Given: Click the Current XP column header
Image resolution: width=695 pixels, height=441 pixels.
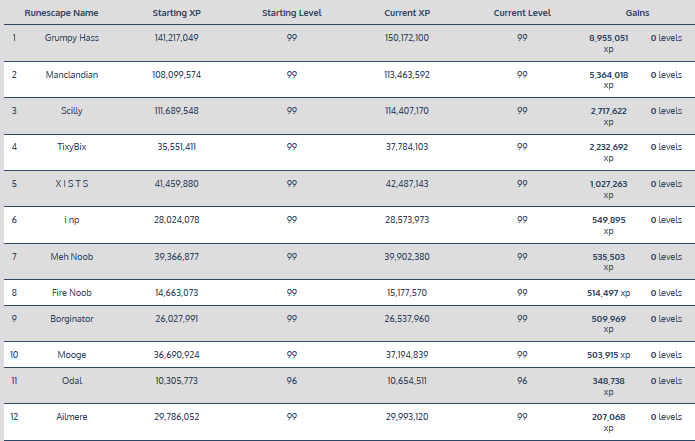Looking at the screenshot, I should click(x=406, y=11).
